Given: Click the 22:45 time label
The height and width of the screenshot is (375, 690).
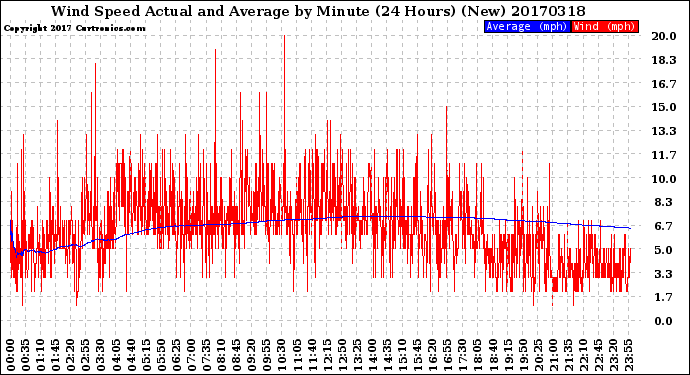Looking at the screenshot, I should [598, 355].
